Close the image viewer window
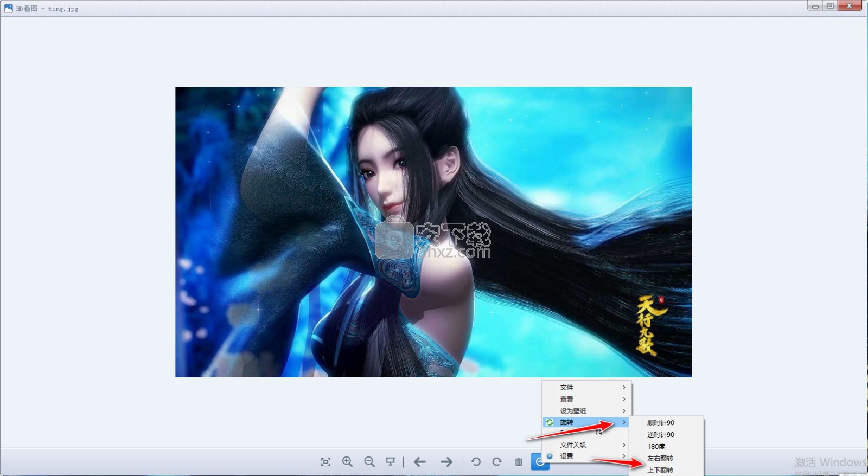The width and height of the screenshot is (868, 476). pyautogui.click(x=850, y=6)
